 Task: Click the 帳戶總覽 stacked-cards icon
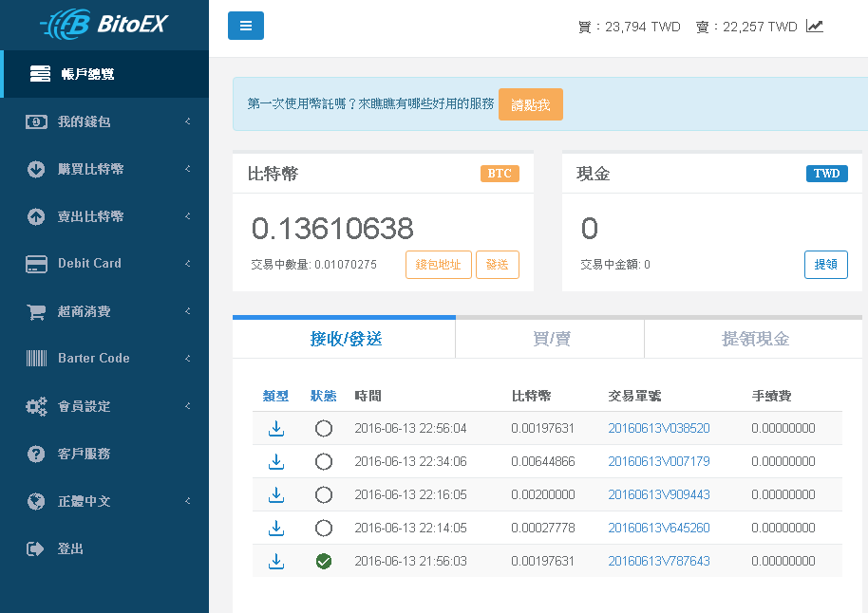tap(40, 74)
